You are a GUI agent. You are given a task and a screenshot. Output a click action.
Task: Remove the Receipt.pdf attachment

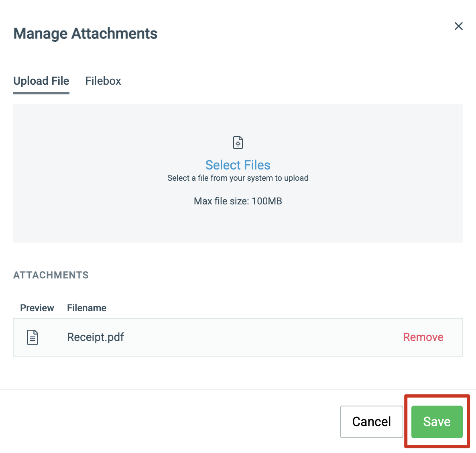[x=423, y=337]
